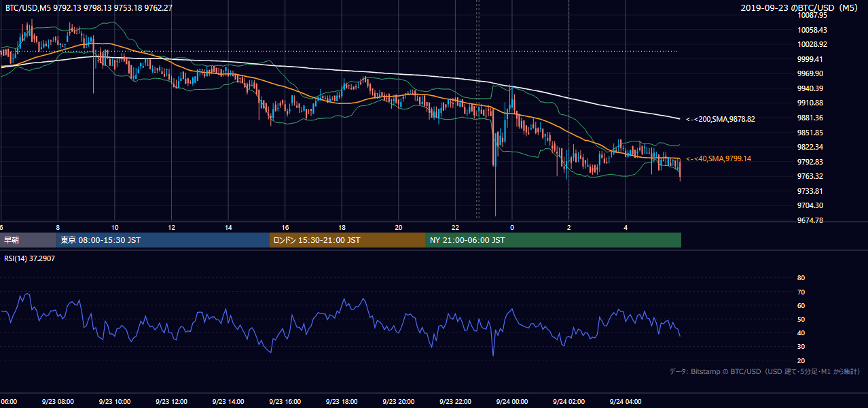Click the 200 SMA 9878.82 label
868x408 pixels.
721,119
